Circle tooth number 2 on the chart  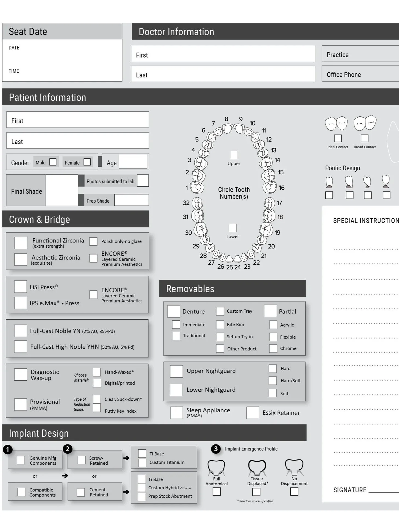coord(198,175)
